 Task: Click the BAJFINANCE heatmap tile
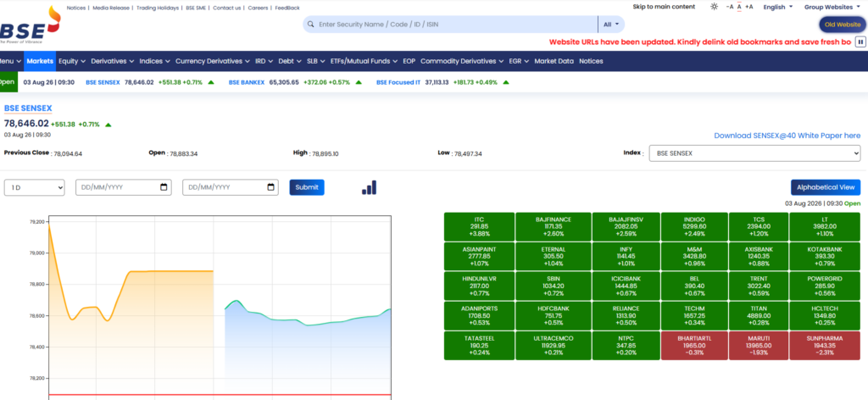coord(553,226)
